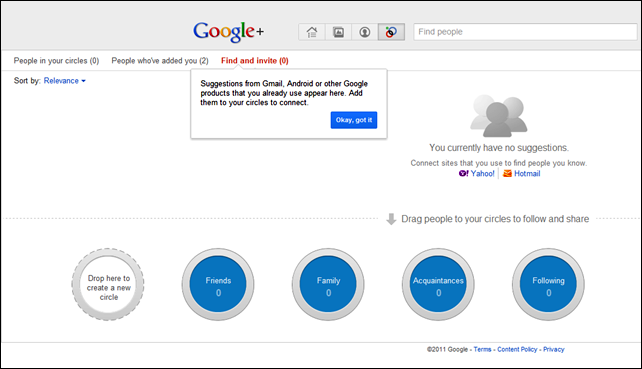642x369 pixels.
Task: Open the Following circle
Action: tap(548, 284)
